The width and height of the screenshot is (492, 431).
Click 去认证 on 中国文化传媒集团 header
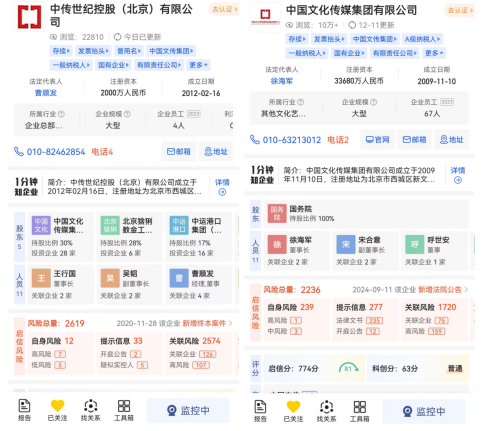point(460,10)
